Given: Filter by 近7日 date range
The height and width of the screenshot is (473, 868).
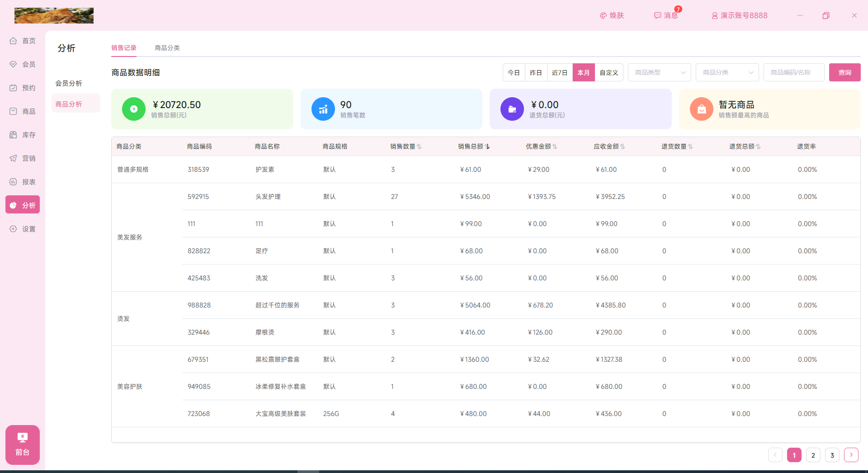Looking at the screenshot, I should [560, 72].
